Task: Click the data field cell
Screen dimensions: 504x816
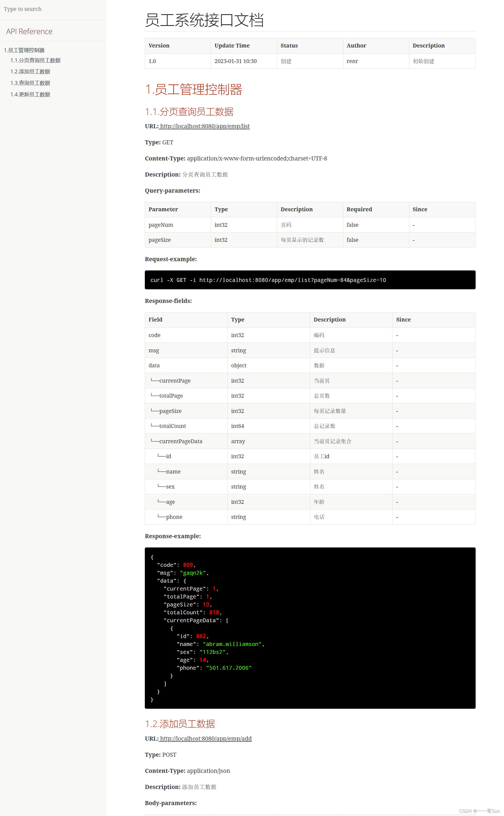Action: click(x=186, y=365)
